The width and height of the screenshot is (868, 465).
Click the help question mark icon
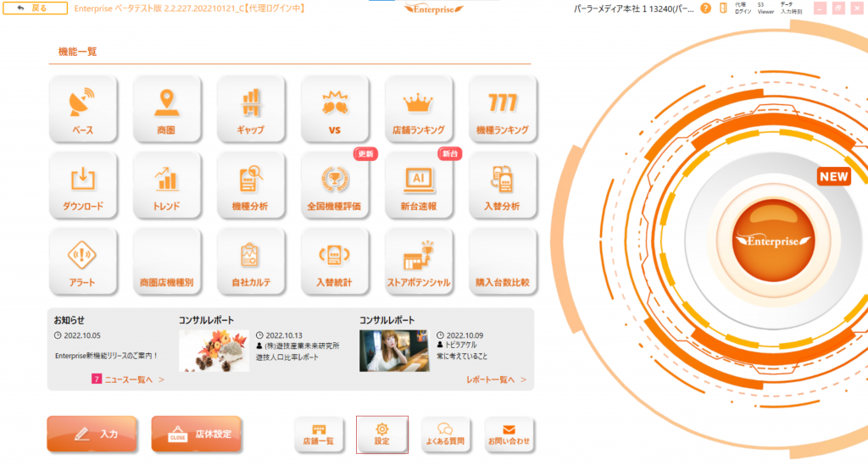(705, 8)
